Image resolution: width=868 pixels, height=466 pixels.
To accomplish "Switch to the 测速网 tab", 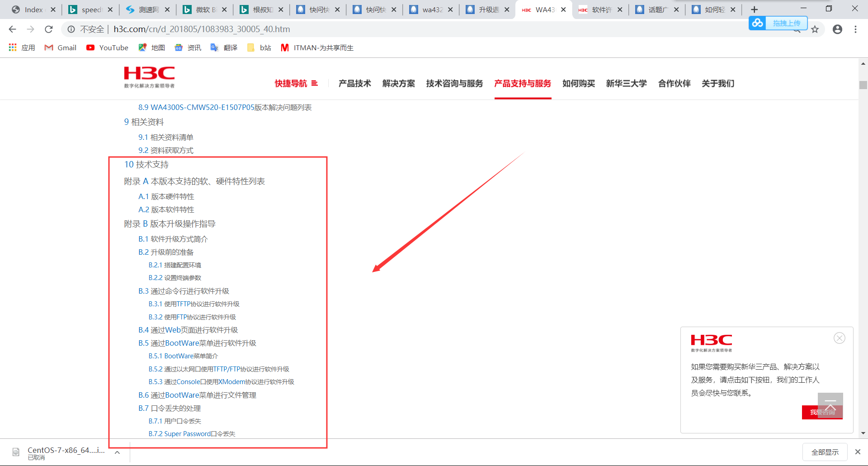I will click(148, 10).
